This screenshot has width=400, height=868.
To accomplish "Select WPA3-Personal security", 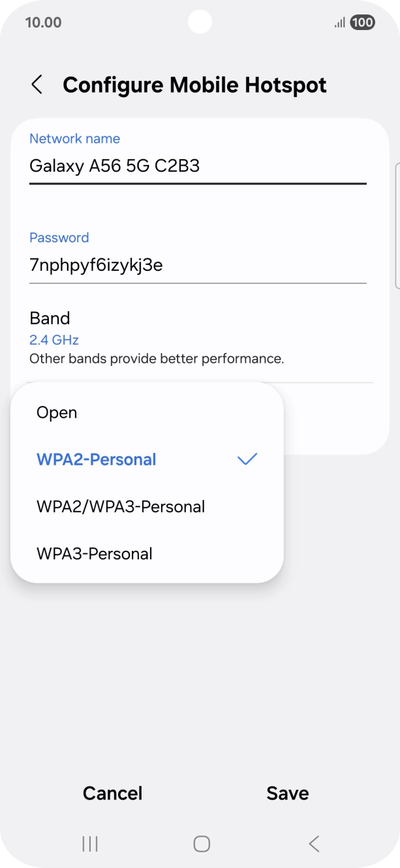I will click(x=95, y=553).
